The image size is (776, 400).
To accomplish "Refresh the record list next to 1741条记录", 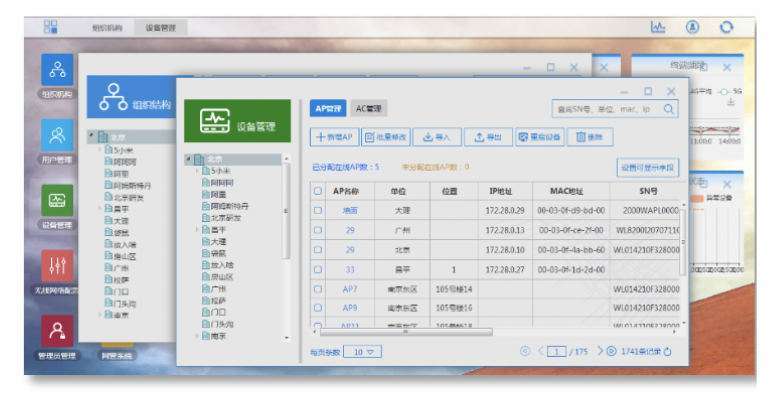I will coord(668,352).
